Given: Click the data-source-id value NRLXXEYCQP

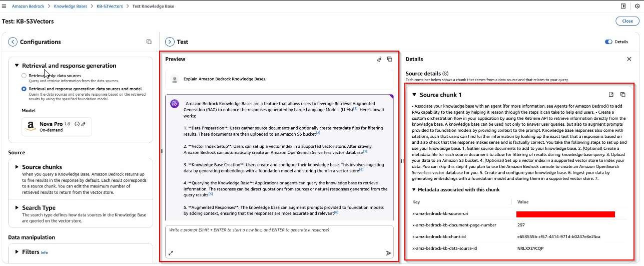Looking at the screenshot, I should click(530, 248).
